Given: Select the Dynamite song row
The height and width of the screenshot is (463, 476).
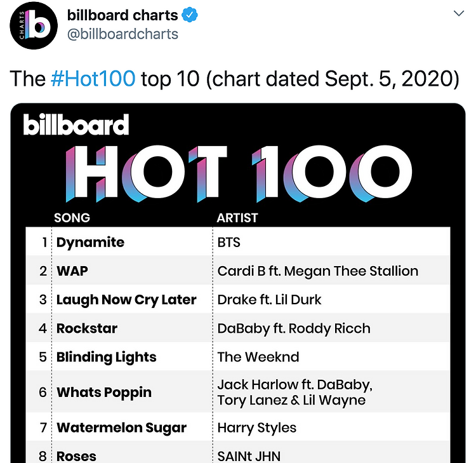Looking at the screenshot, I should coord(238,242).
